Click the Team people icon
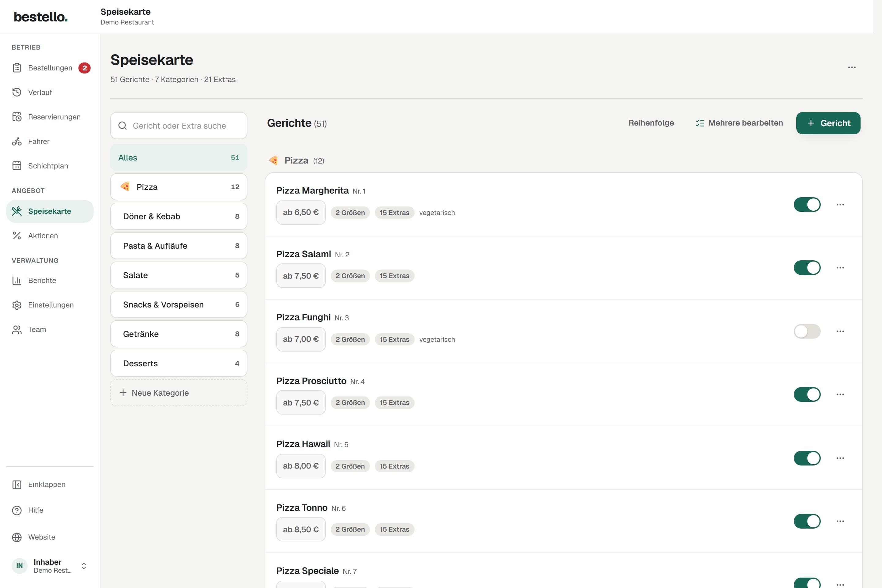Image resolution: width=882 pixels, height=588 pixels. (x=17, y=330)
